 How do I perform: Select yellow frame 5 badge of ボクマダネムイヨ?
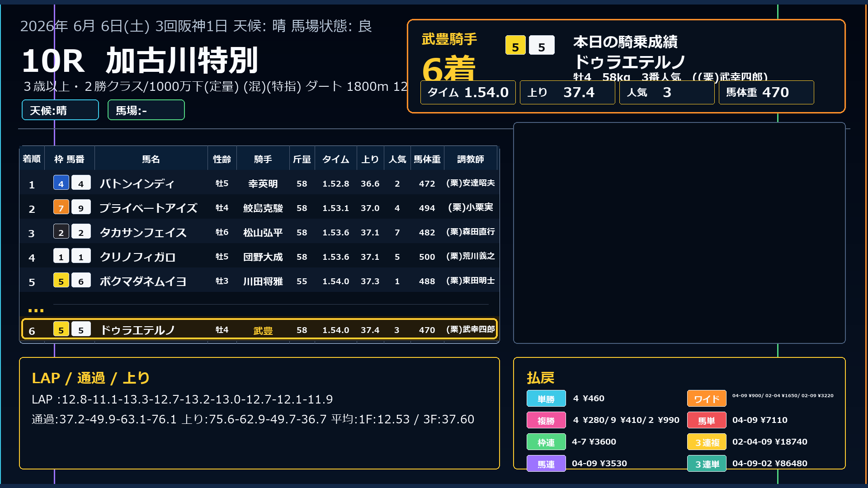click(x=61, y=280)
